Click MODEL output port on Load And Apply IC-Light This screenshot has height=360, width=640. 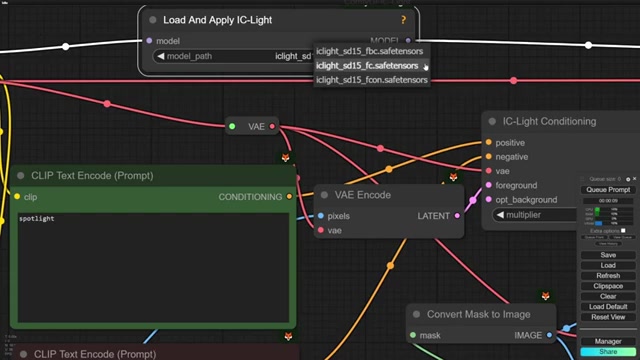tap(408, 40)
